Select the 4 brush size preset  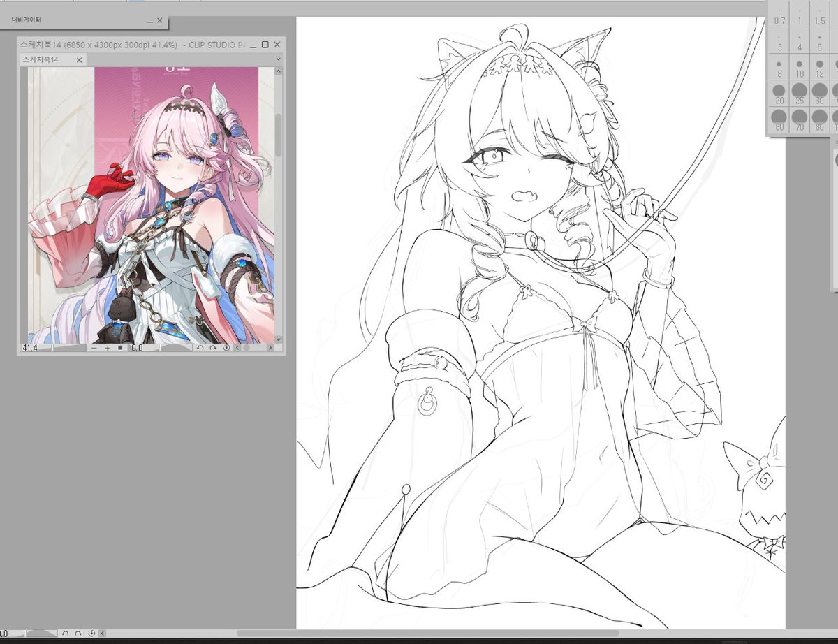[800, 42]
